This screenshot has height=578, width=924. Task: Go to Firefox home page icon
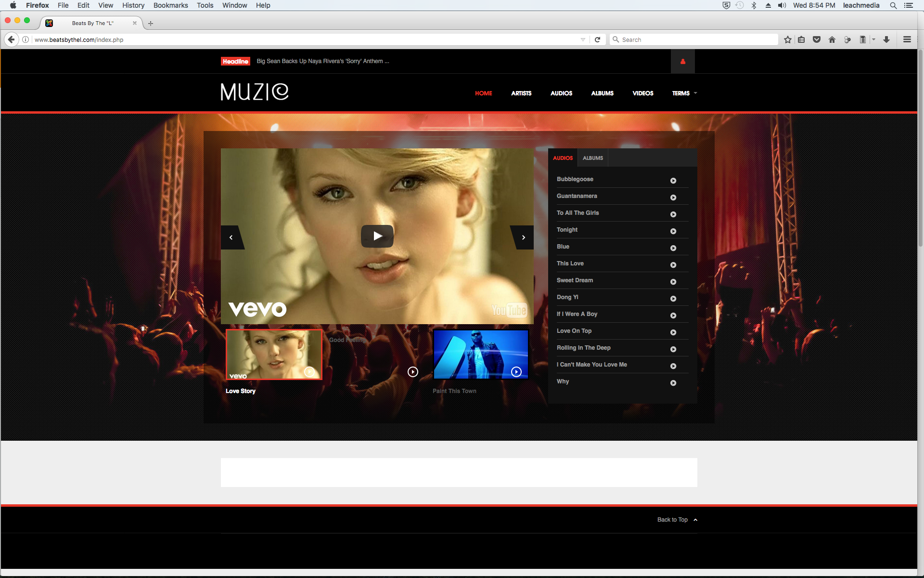(x=832, y=39)
